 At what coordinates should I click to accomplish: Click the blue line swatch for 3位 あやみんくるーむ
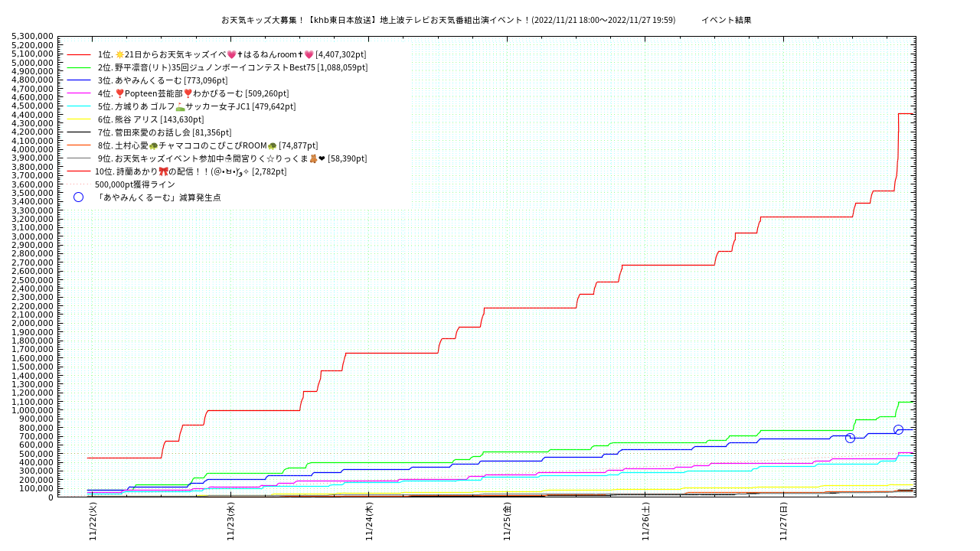point(79,80)
